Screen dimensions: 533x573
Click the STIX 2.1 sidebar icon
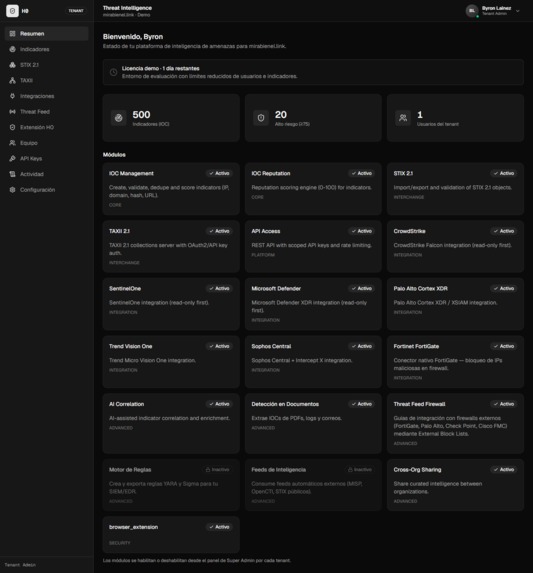[x=12, y=65]
